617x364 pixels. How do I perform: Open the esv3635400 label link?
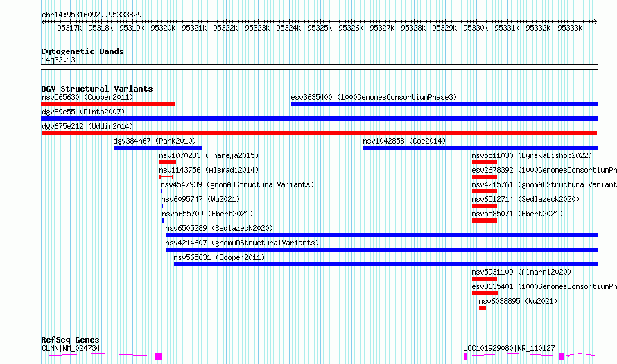pos(374,97)
